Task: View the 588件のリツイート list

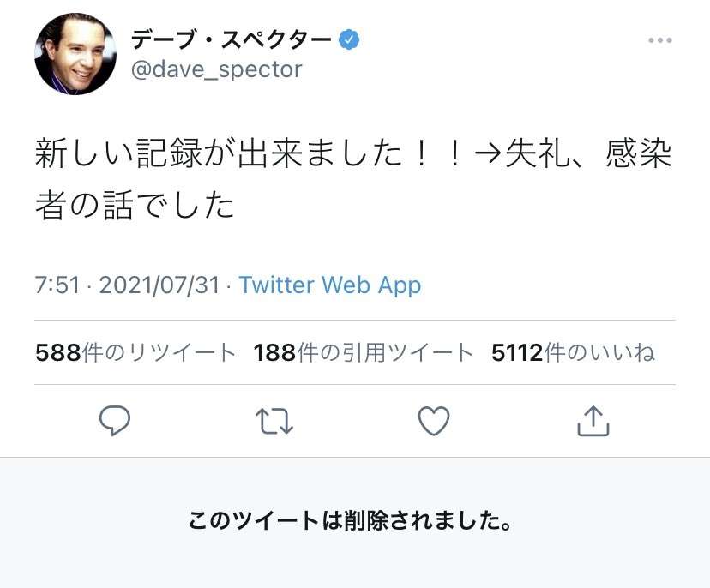Action: pos(135,352)
